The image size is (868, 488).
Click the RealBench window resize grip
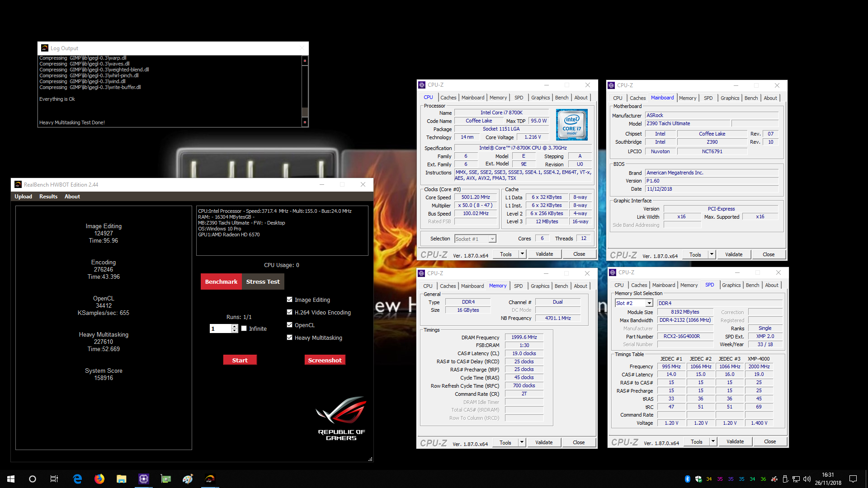point(370,459)
